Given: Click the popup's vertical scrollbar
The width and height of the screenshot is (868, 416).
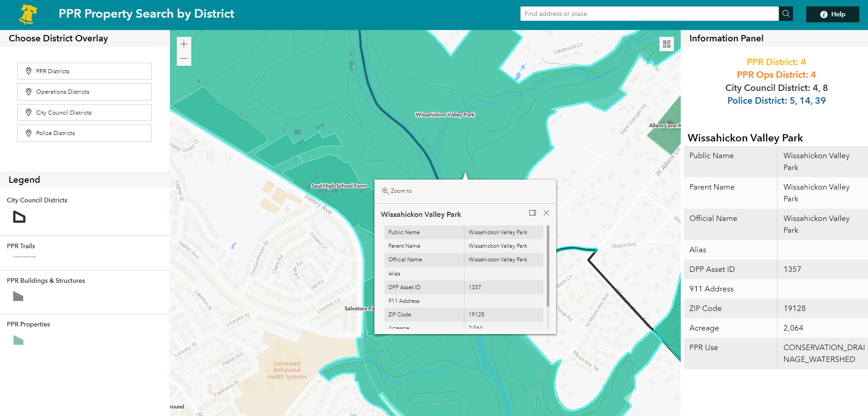Looking at the screenshot, I should [548, 266].
